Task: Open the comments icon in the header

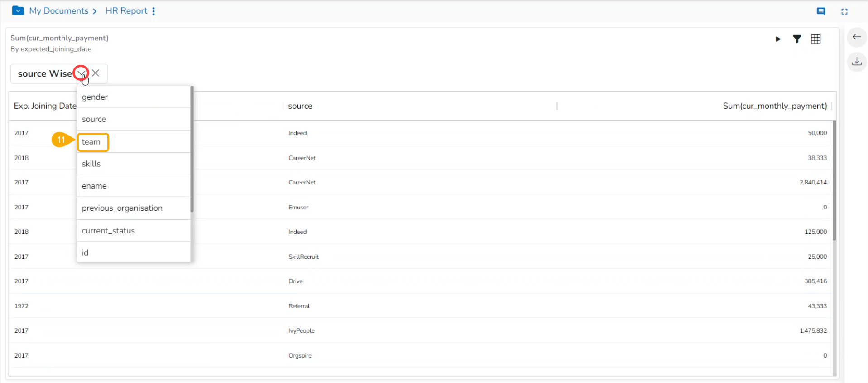Action: coord(820,11)
